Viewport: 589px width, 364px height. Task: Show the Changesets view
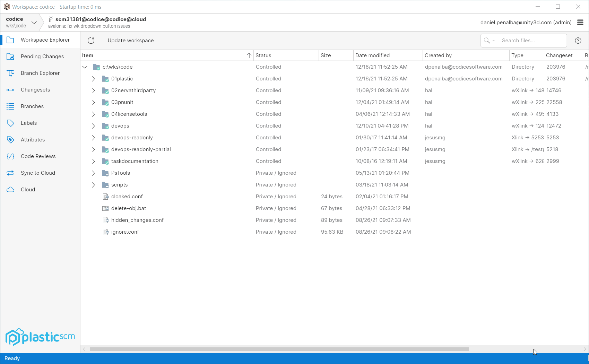click(35, 89)
